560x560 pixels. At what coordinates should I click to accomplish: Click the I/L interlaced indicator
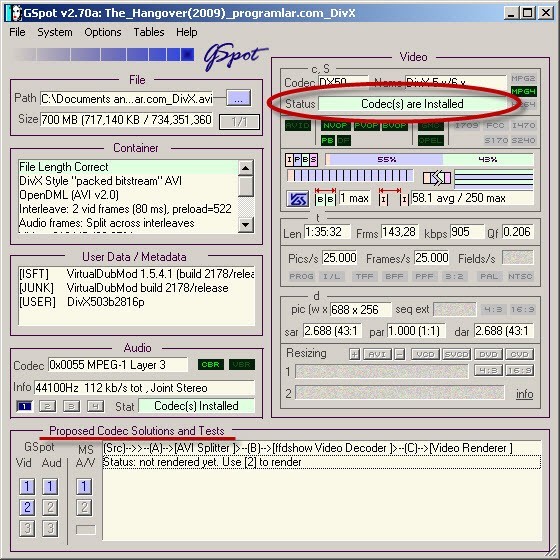[x=332, y=276]
